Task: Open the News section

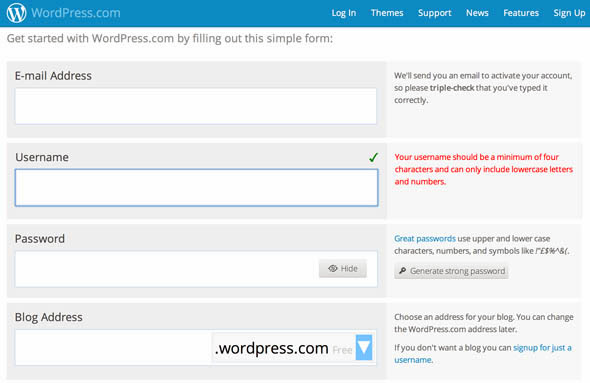Action: (477, 13)
